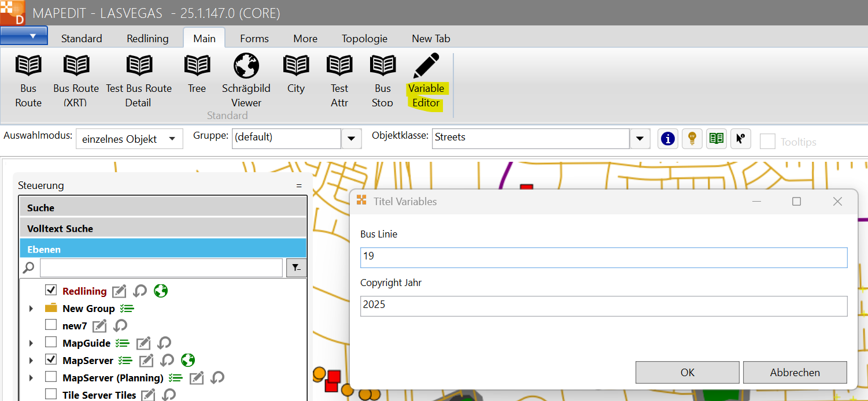This screenshot has width=868, height=401.
Task: Click the refresh icon next to MapGuide layer
Action: pos(164,343)
